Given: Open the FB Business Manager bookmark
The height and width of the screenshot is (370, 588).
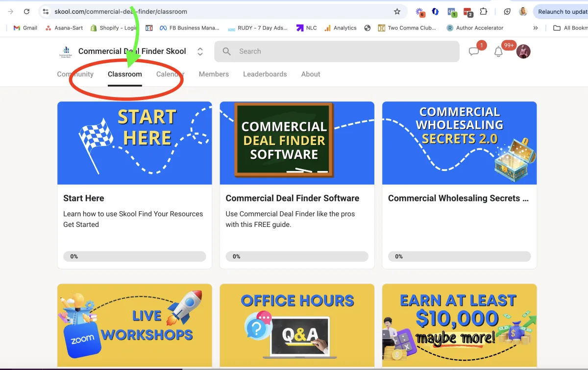Looking at the screenshot, I should click(189, 28).
